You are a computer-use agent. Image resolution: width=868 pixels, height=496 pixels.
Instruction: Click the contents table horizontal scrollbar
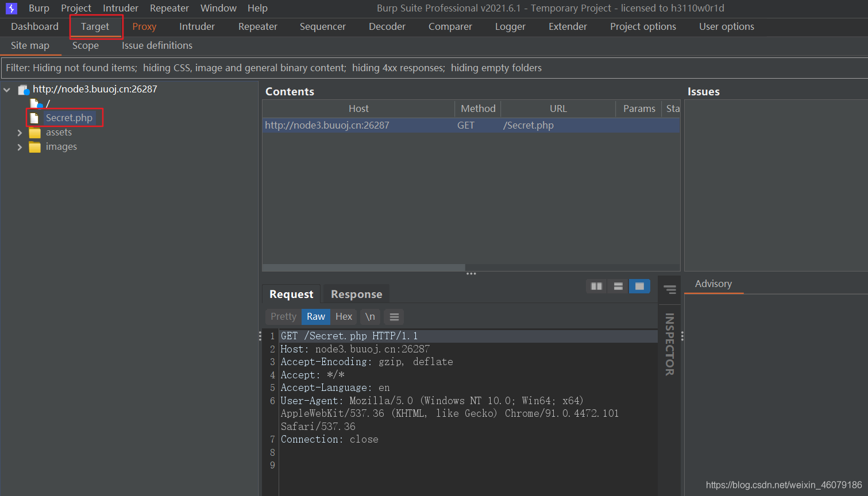pos(364,268)
